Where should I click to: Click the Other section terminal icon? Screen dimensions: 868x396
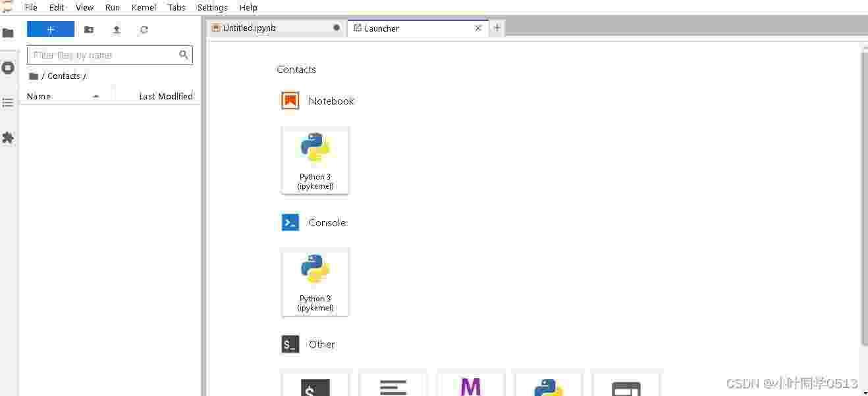(x=290, y=344)
